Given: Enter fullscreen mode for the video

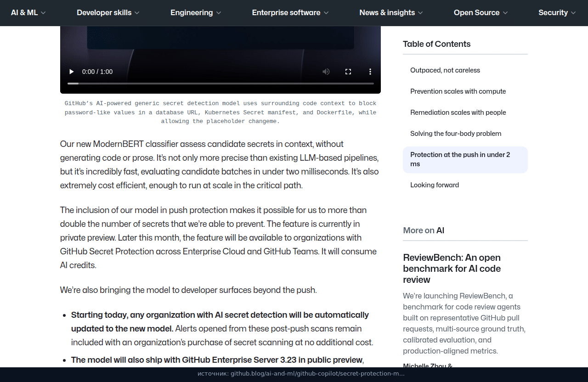Looking at the screenshot, I should click(348, 72).
